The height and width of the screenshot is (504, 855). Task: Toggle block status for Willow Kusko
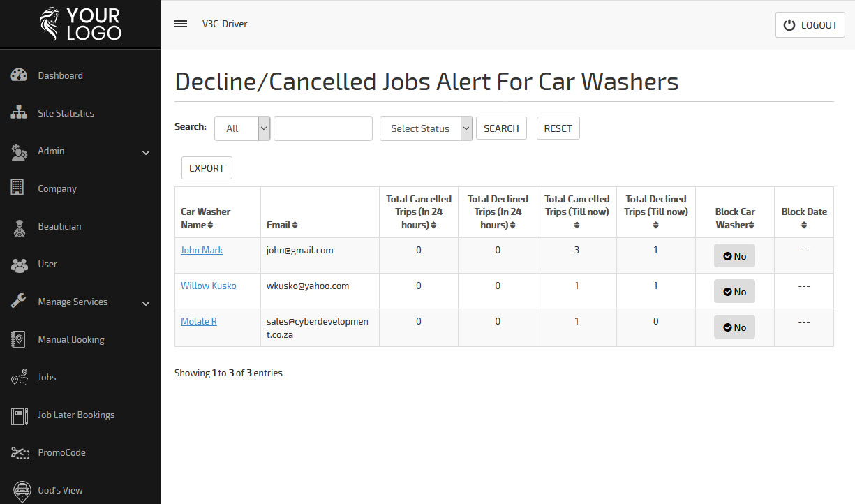point(734,292)
